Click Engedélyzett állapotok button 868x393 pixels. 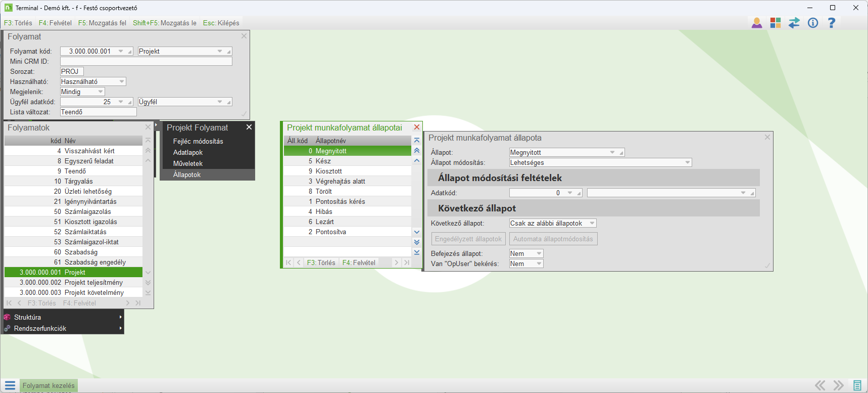(x=468, y=239)
